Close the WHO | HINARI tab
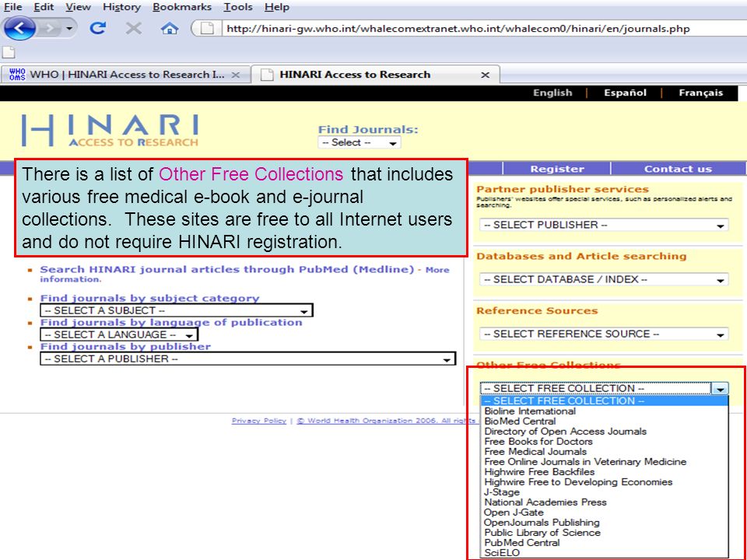The width and height of the screenshot is (747, 560). point(235,75)
